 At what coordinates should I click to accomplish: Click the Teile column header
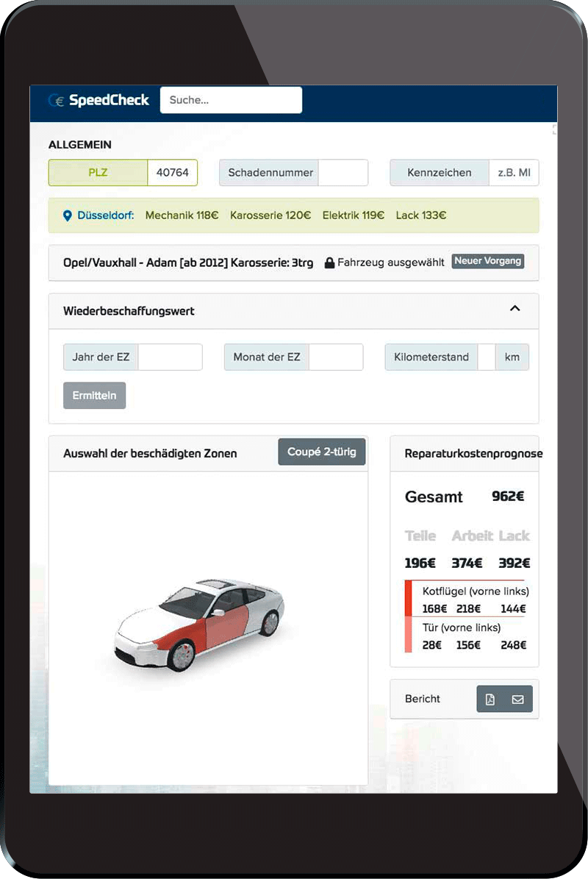click(x=420, y=536)
